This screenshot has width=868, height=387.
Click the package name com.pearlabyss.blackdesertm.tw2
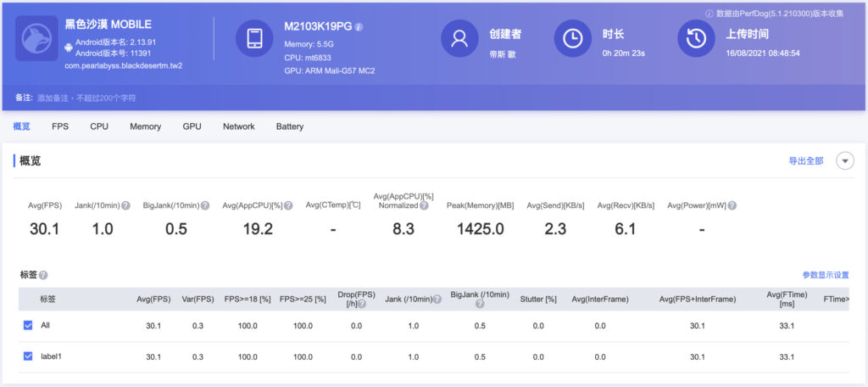[124, 65]
